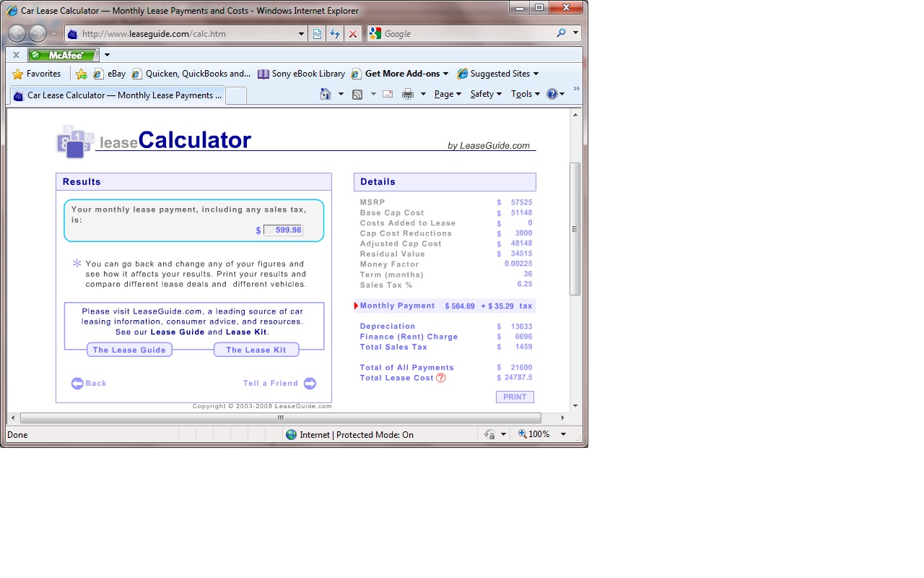Click the Read Mail envelope icon
The image size is (924, 578).
point(388,94)
